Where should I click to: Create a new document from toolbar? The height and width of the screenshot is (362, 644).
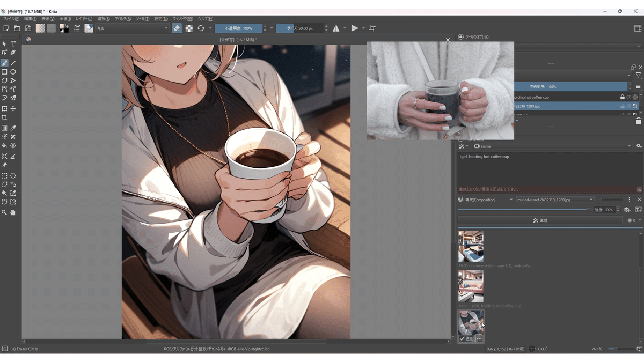click(6, 28)
